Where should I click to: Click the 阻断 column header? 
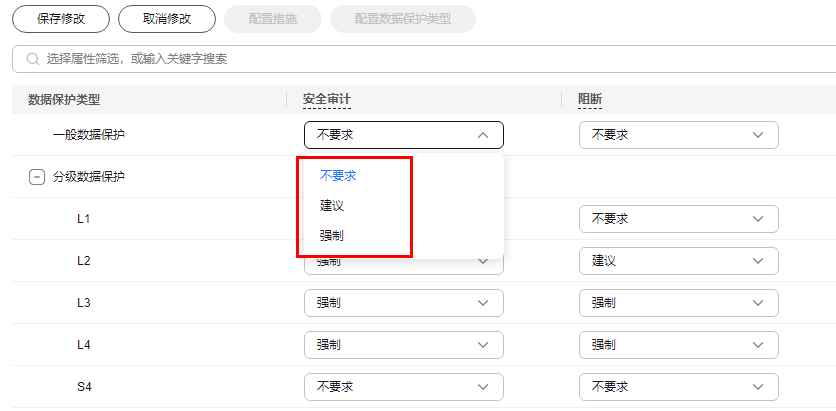click(x=589, y=99)
